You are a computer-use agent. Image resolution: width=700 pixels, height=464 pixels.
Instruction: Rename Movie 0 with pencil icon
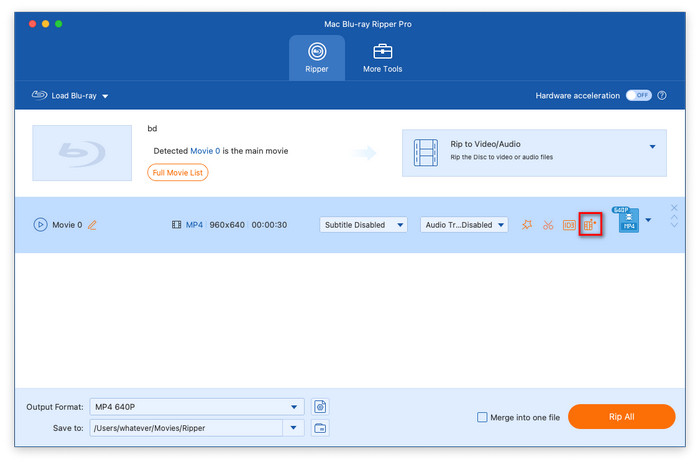coord(92,225)
